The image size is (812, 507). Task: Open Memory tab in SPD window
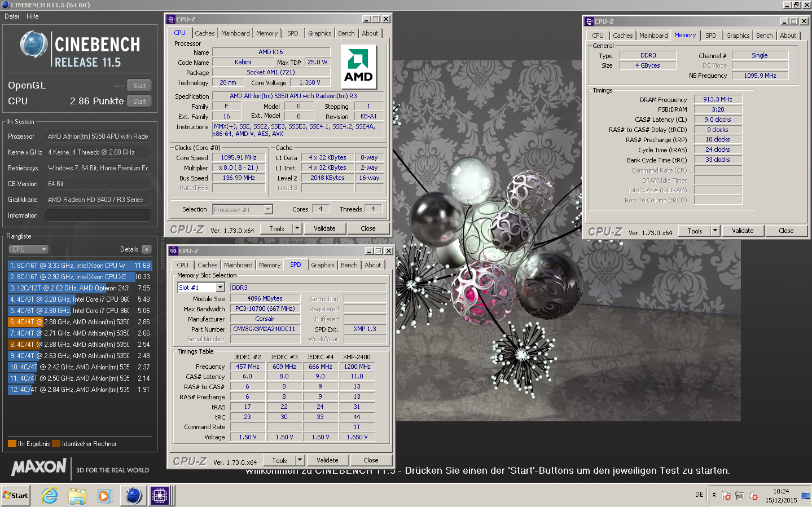point(270,265)
